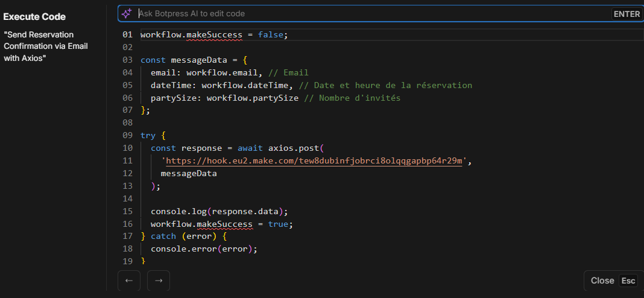Click the right arrow navigation button
The width and height of the screenshot is (644, 298).
click(159, 281)
